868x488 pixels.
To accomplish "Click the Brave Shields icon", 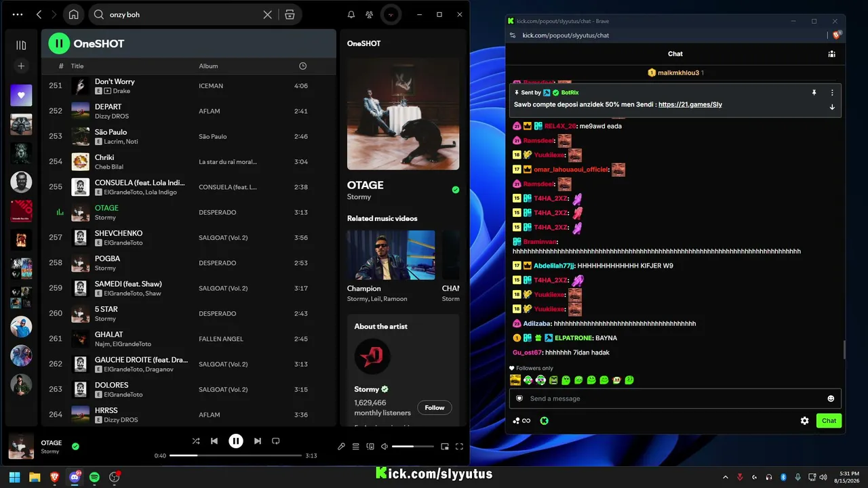I will pyautogui.click(x=837, y=35).
